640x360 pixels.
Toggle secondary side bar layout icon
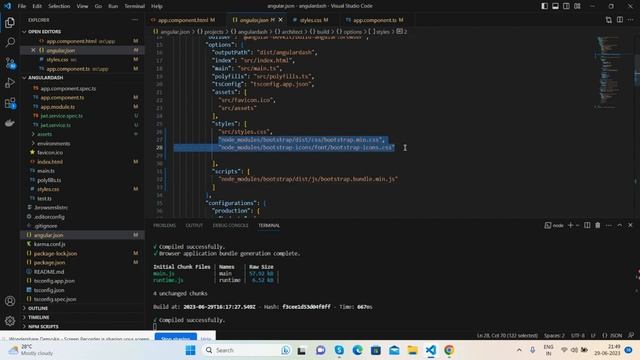566,6
